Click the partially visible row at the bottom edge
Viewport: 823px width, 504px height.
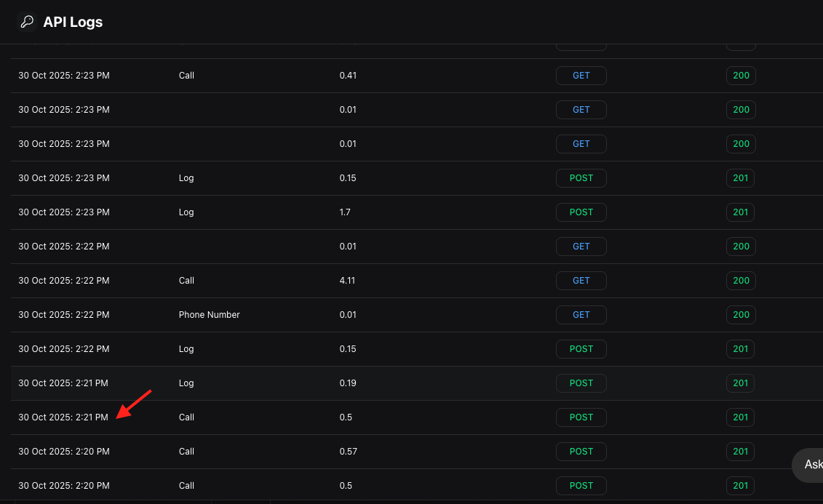click(291, 502)
